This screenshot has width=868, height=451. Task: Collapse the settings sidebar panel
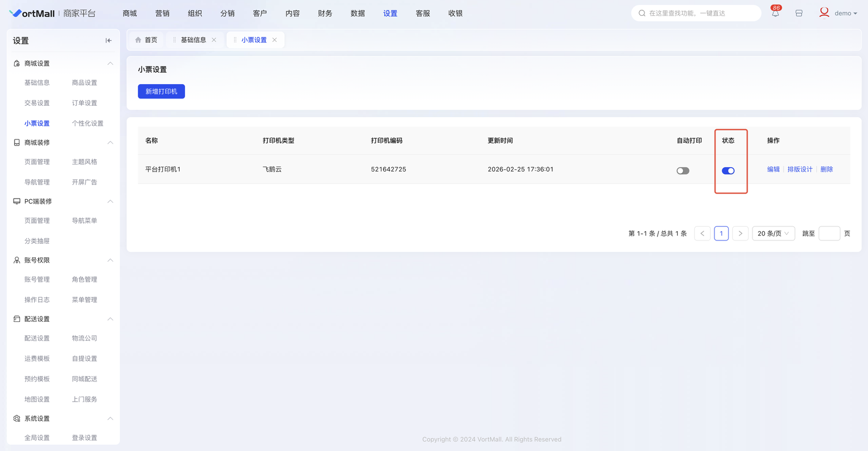(x=108, y=41)
